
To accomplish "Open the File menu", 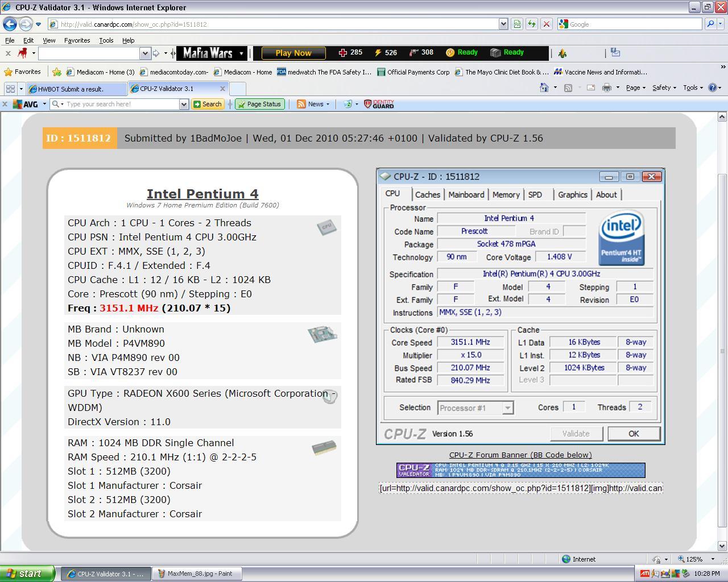I will (10, 40).
